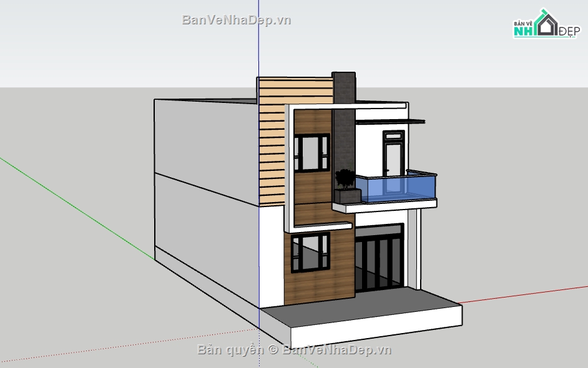The height and width of the screenshot is (368, 588).
Task: Click the Bản quyền BanVeNhaDep.vn copyright text
Action: point(294,349)
